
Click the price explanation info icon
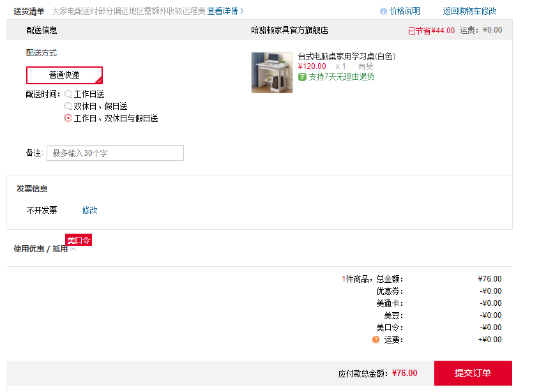383,11
